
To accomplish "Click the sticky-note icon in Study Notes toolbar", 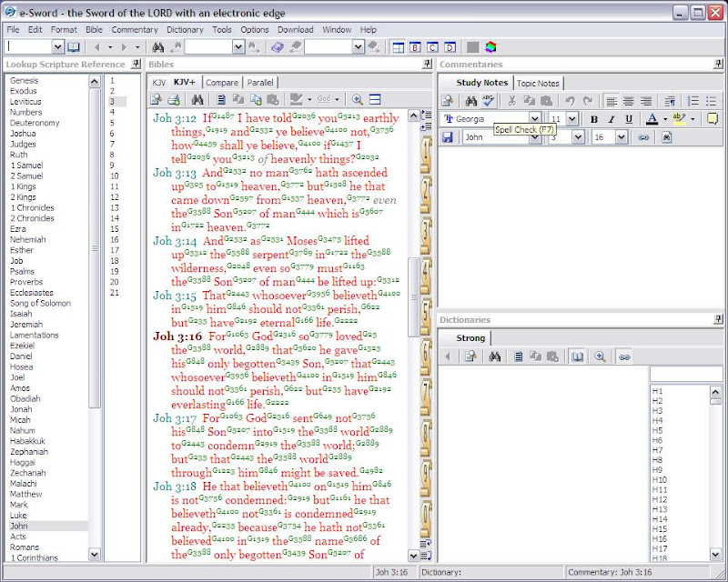I will [x=713, y=119].
